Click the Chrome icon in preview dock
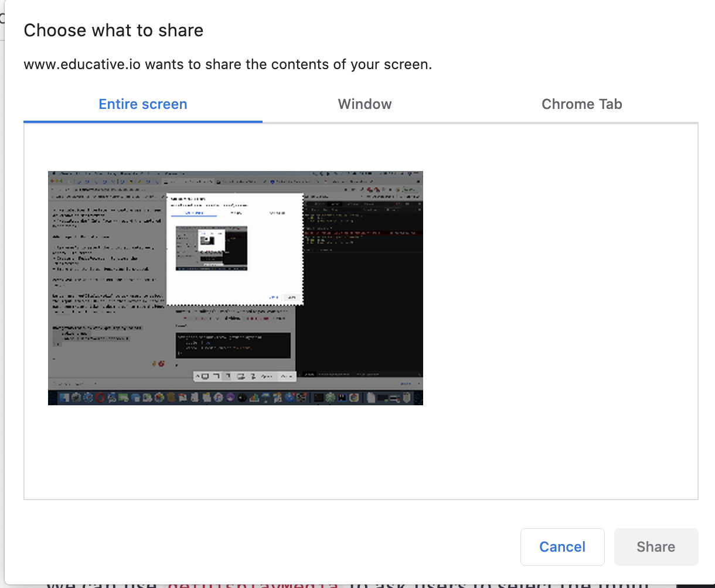Viewport: 715px width, 588px height. coord(354,398)
